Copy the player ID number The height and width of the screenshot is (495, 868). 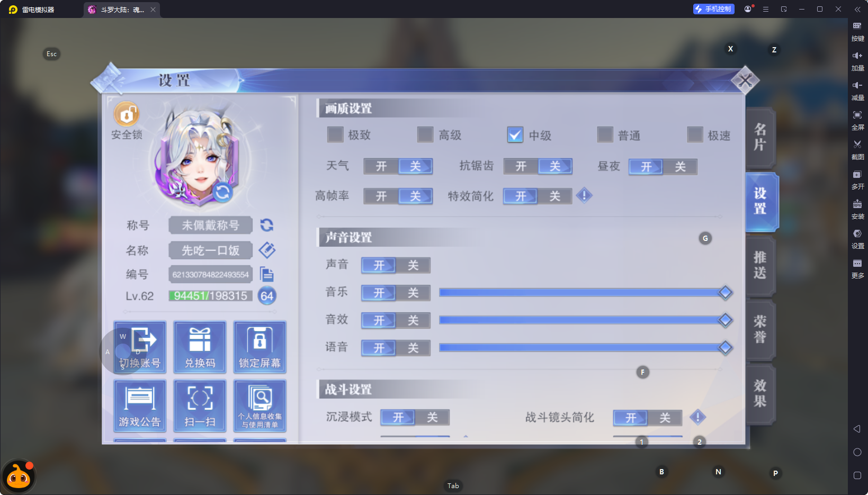pos(268,274)
